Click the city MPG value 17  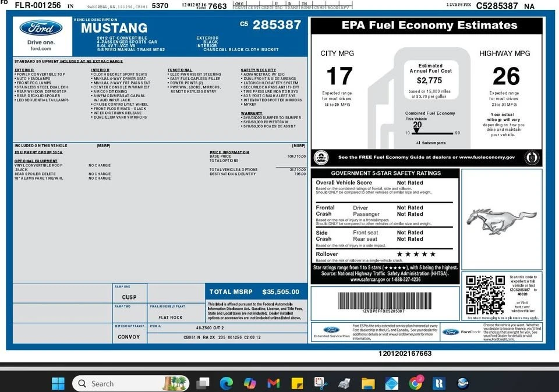[x=339, y=76]
